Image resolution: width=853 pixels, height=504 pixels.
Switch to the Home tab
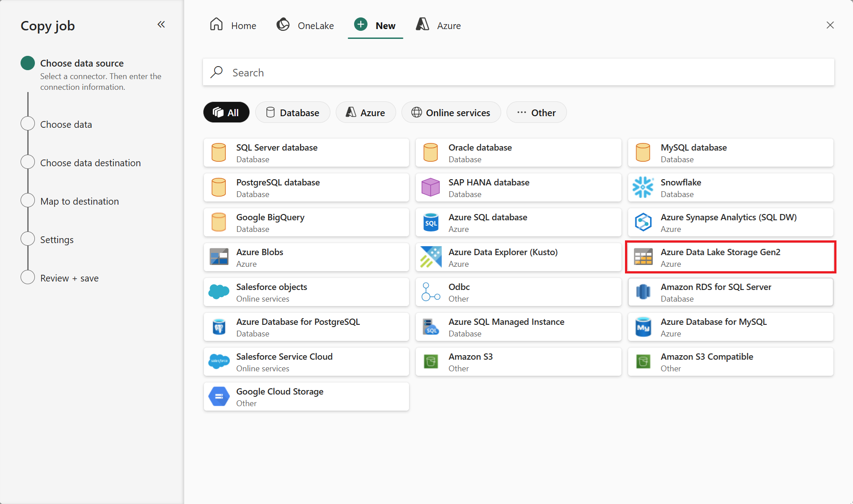coord(233,25)
